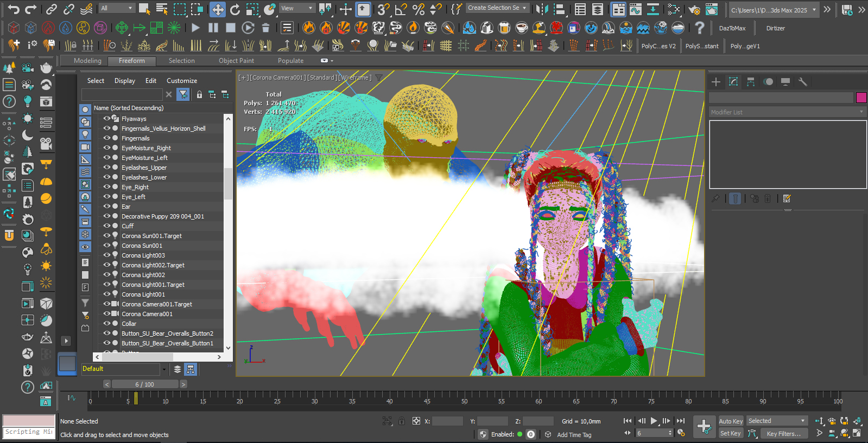Go to the start frame
This screenshot has height=443, width=868.
(628, 421)
